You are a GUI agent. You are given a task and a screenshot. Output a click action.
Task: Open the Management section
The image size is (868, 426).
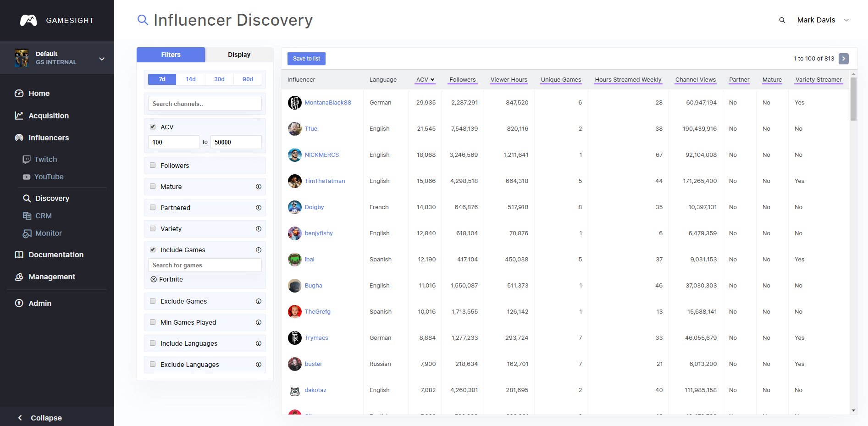[x=45, y=277]
